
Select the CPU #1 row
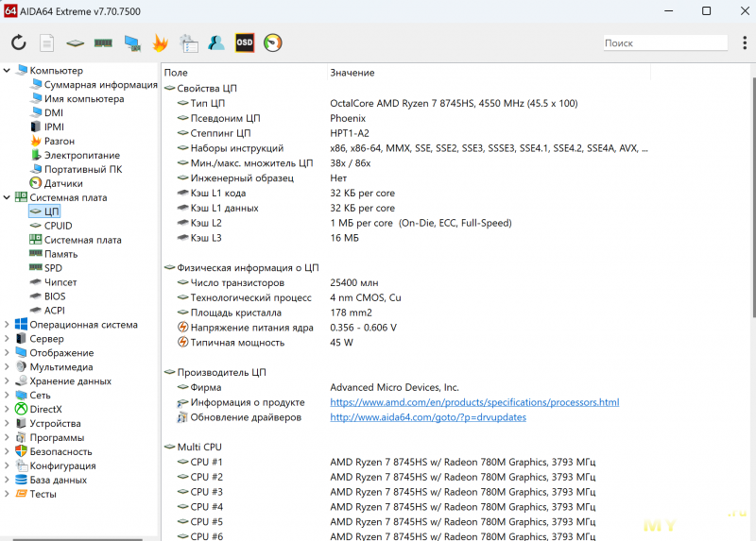click(x=387, y=462)
